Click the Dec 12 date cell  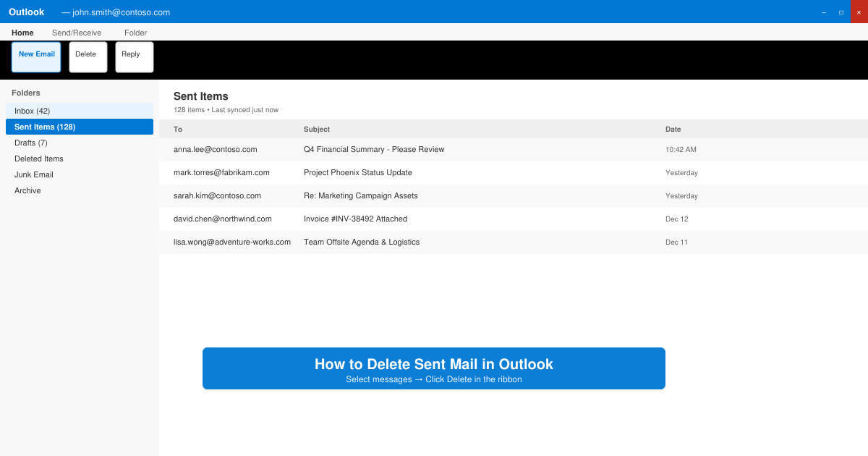point(677,219)
